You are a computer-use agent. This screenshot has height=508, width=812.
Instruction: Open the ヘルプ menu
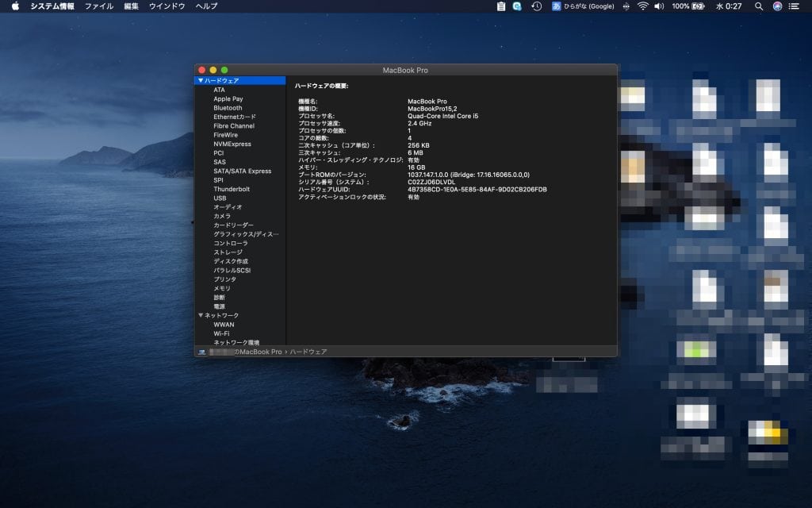click(x=206, y=6)
